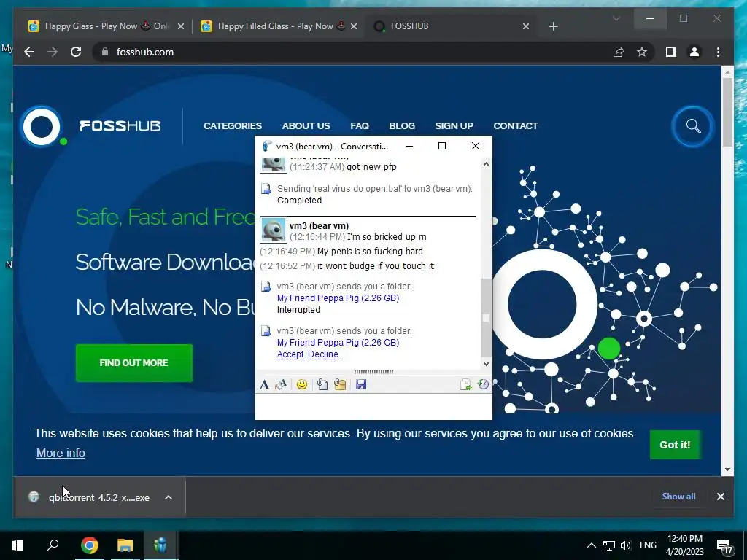Click the browser page scrollbar thumb

click(x=727, y=112)
